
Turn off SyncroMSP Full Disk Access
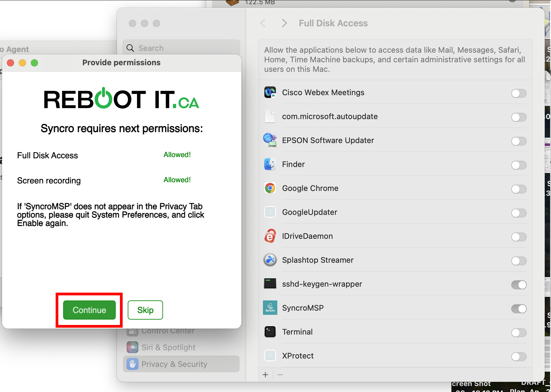coord(519,309)
